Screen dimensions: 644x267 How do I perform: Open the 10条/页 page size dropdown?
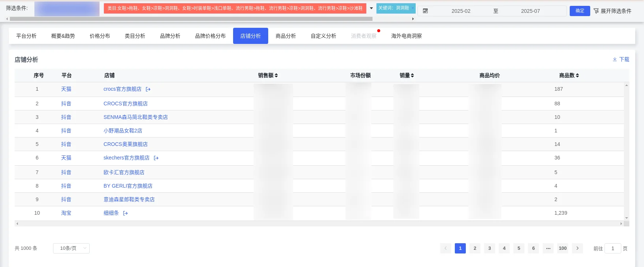click(71, 248)
